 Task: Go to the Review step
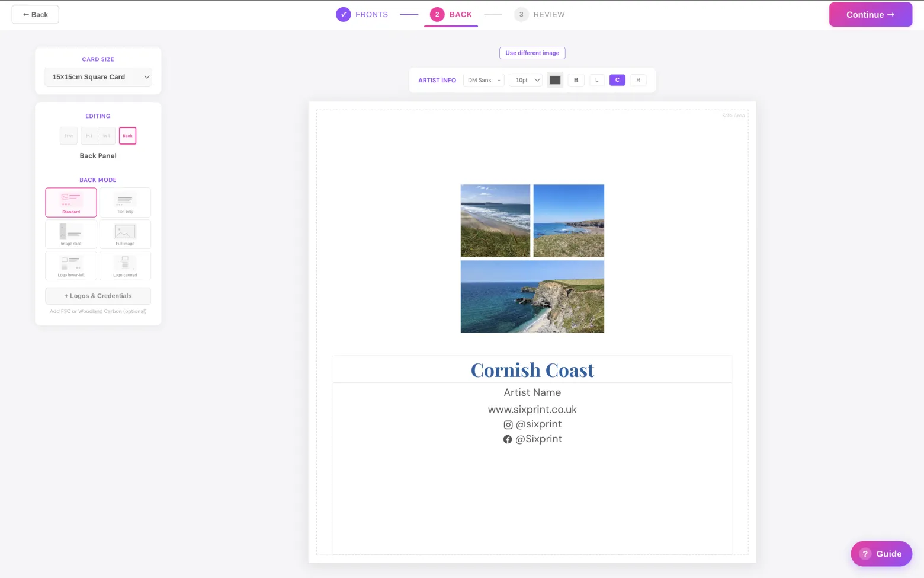(x=540, y=14)
